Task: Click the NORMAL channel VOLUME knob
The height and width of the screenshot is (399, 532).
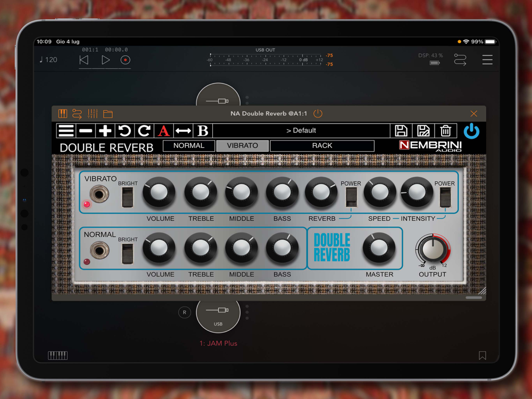Action: point(159,248)
